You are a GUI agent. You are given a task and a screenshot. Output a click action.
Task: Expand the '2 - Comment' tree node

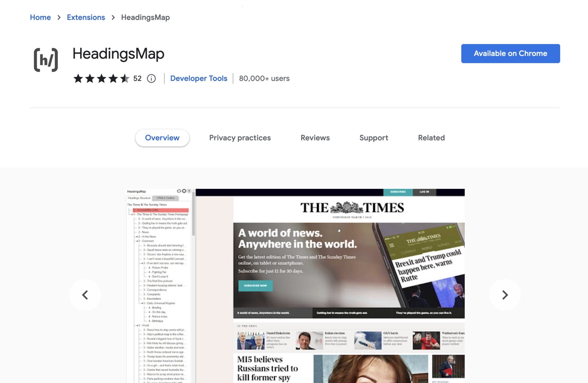[x=137, y=241]
